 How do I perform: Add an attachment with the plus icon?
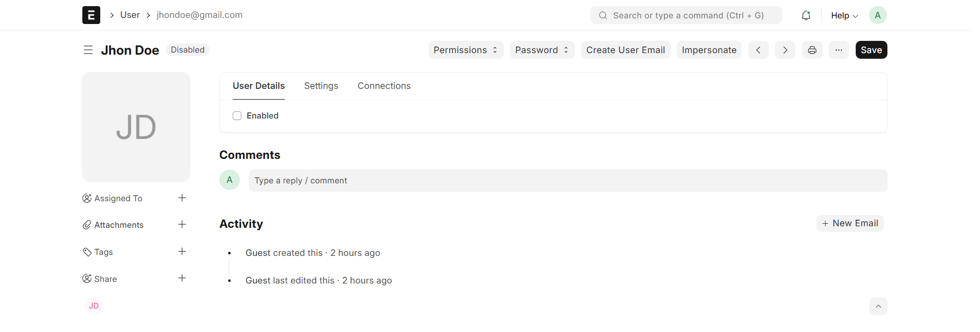click(x=182, y=225)
